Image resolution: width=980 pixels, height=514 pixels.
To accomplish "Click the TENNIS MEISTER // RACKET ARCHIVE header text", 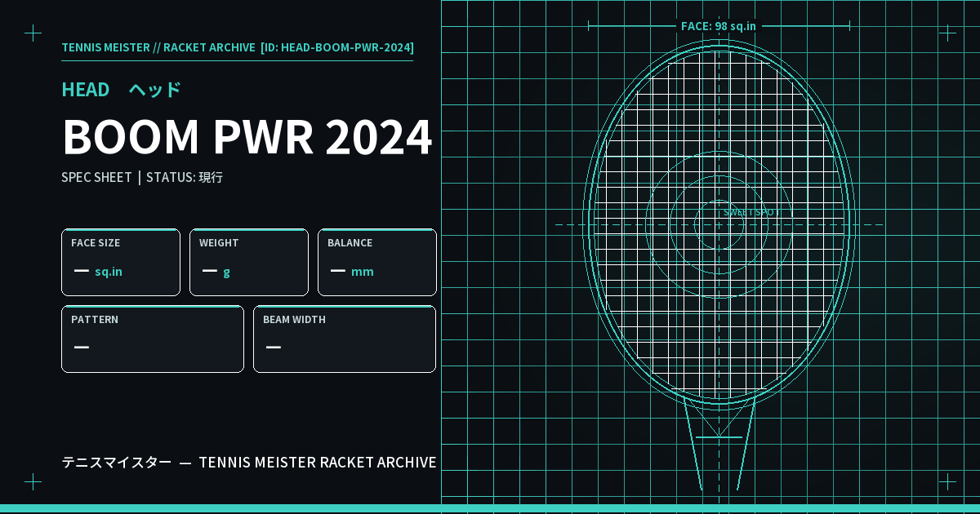I will (x=158, y=47).
